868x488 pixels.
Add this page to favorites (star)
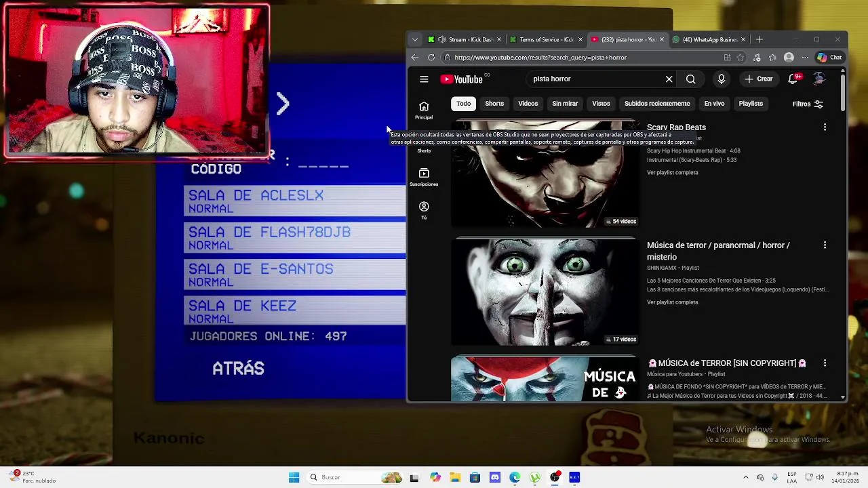(x=741, y=58)
